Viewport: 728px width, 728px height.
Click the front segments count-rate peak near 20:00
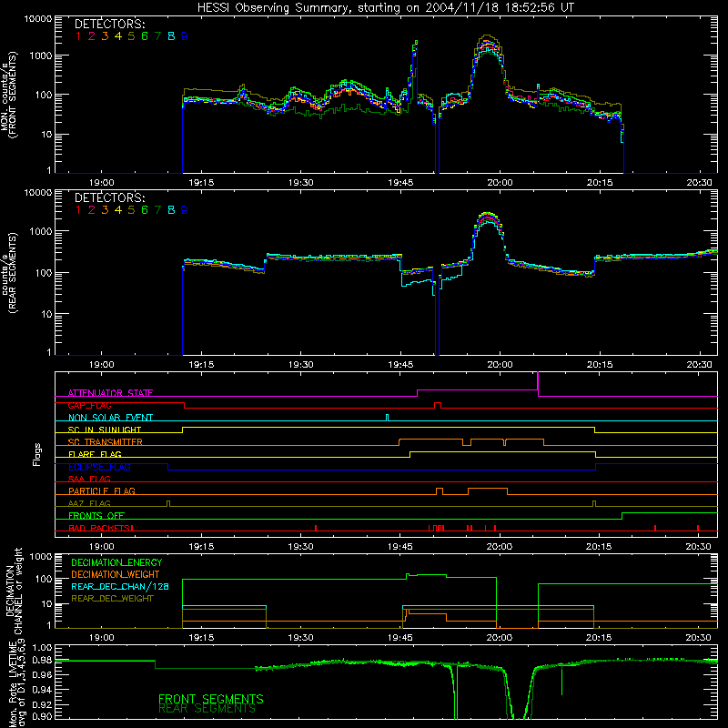[x=487, y=44]
